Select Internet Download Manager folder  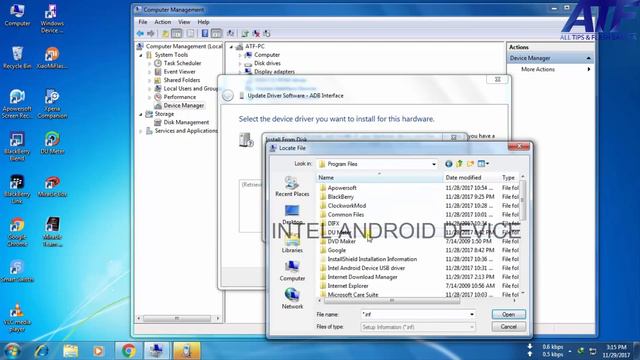pos(362,277)
